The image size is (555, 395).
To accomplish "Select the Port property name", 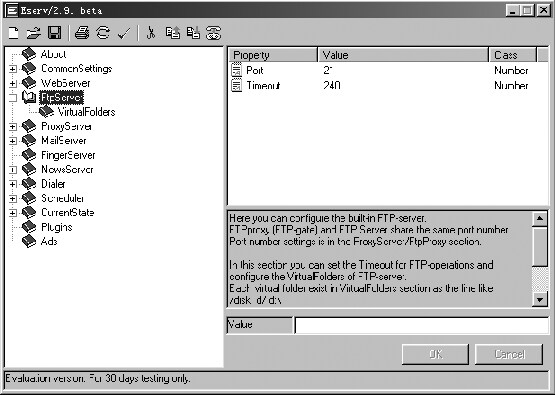I will pyautogui.click(x=255, y=70).
